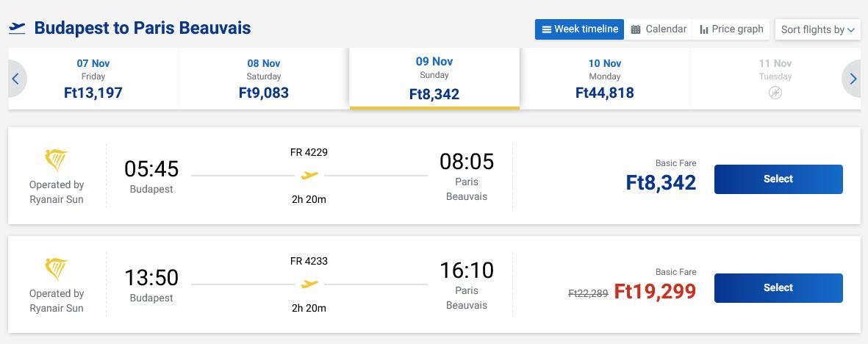Select the 05:45 flight for Ft8,342
This screenshot has width=868, height=344.
[778, 179]
